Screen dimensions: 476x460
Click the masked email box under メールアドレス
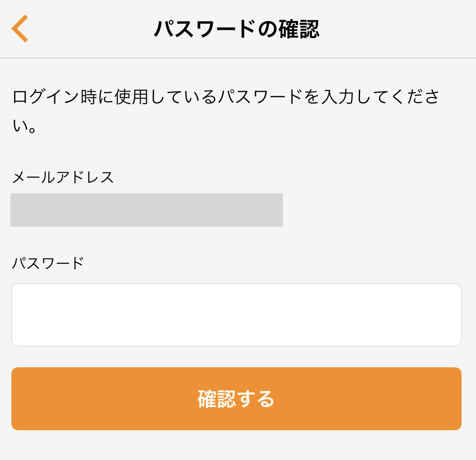147,210
